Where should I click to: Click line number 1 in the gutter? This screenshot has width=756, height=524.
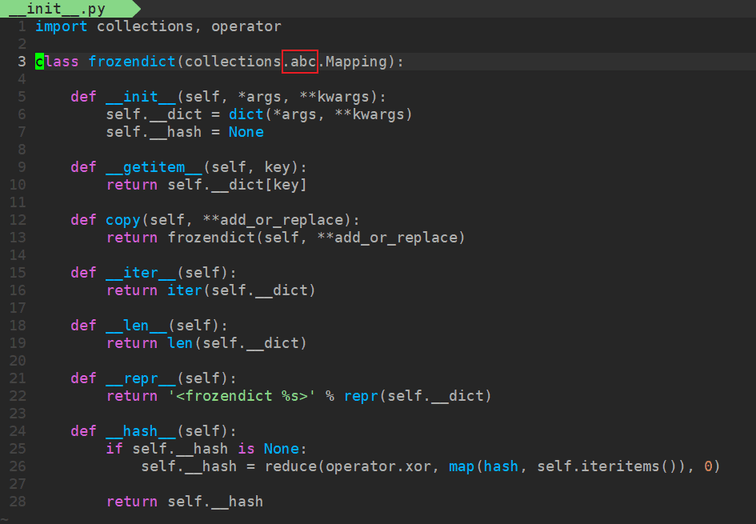click(x=22, y=27)
